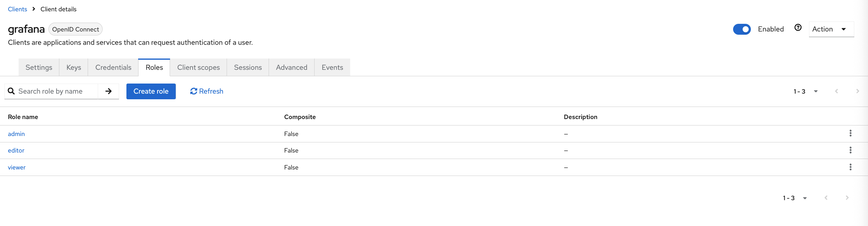Switch to the Credentials tab
The width and height of the screenshot is (868, 226).
[113, 67]
